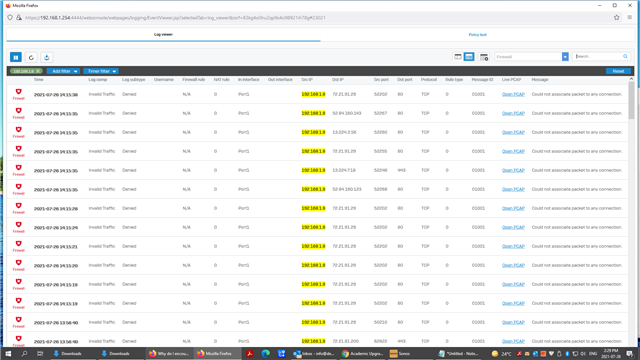The height and width of the screenshot is (360, 640).
Task: Click Dst IP 72.21.81.200 cell
Action: tap(345, 341)
